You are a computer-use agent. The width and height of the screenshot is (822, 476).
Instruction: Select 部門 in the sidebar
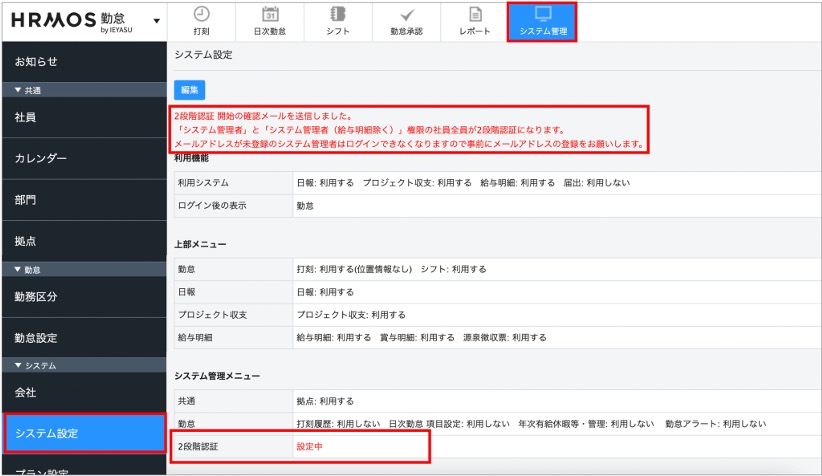pos(26,200)
